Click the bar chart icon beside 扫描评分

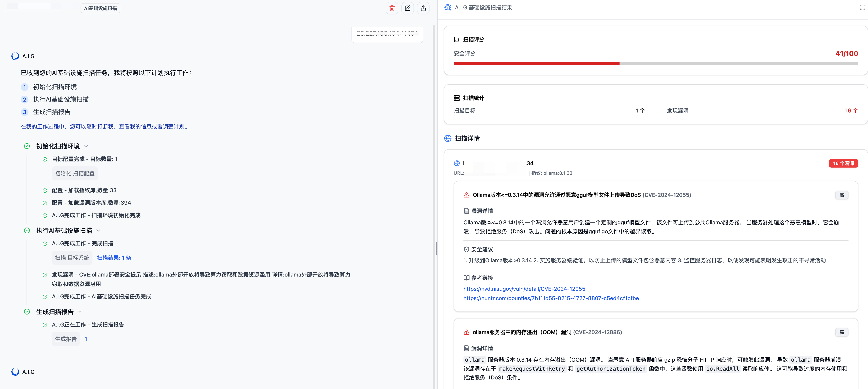tap(457, 39)
